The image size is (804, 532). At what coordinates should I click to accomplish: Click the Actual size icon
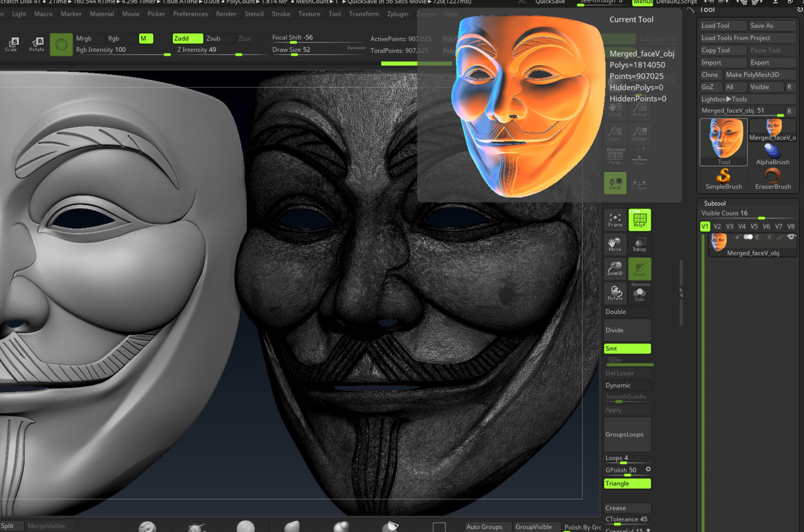pos(640,110)
